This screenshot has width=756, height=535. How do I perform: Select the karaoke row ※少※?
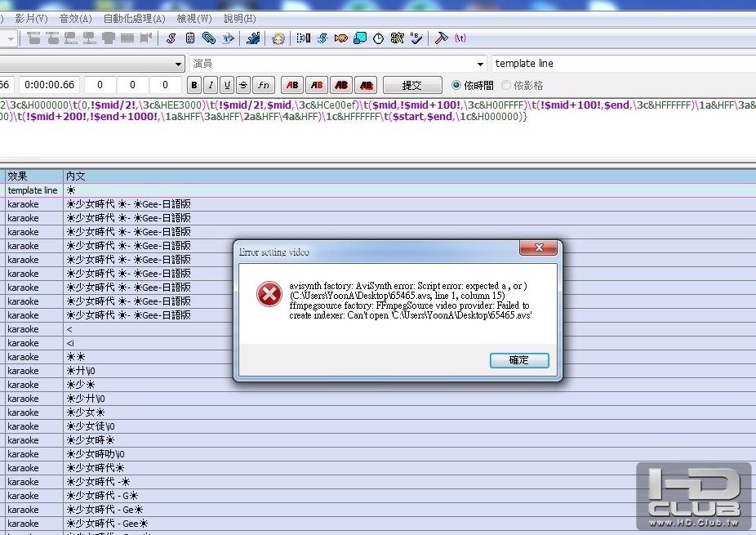(x=378, y=385)
